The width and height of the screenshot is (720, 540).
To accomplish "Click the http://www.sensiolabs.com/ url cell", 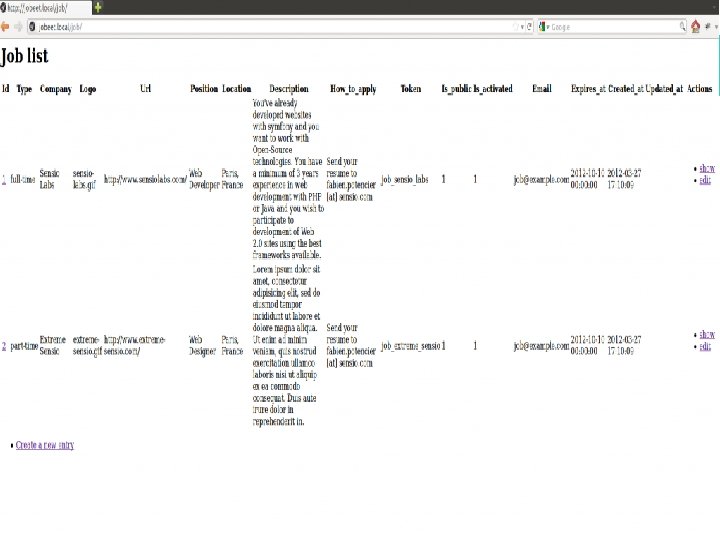I will 145,179.
